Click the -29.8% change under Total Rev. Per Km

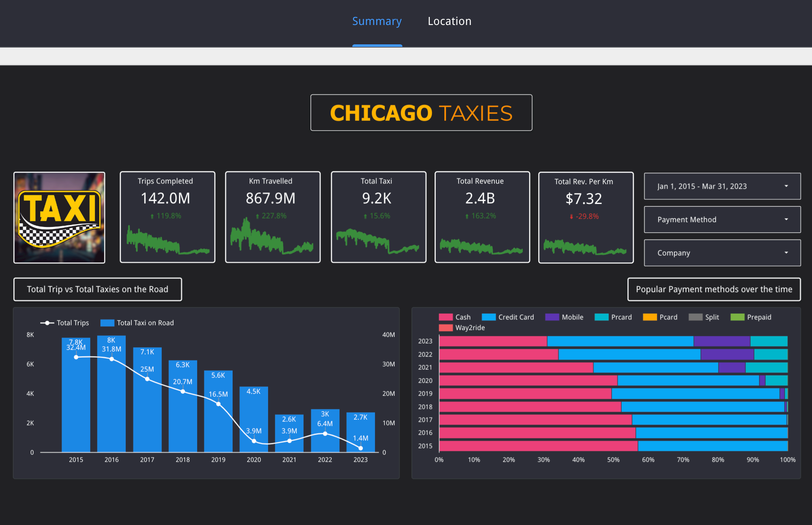click(584, 217)
